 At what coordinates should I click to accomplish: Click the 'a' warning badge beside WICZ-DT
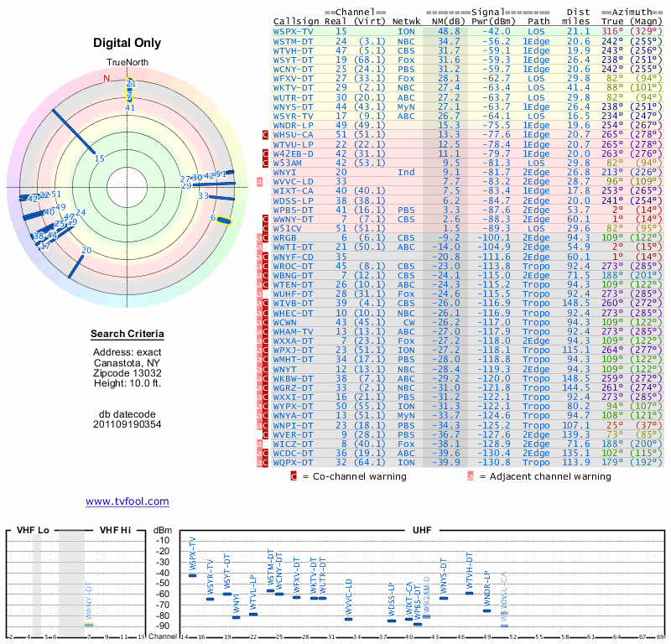coord(259,444)
